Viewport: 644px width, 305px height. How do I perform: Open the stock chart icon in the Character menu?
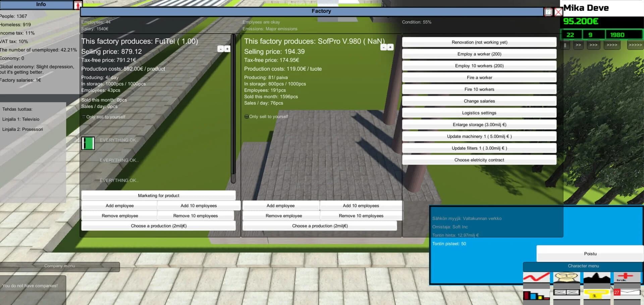[537, 277]
